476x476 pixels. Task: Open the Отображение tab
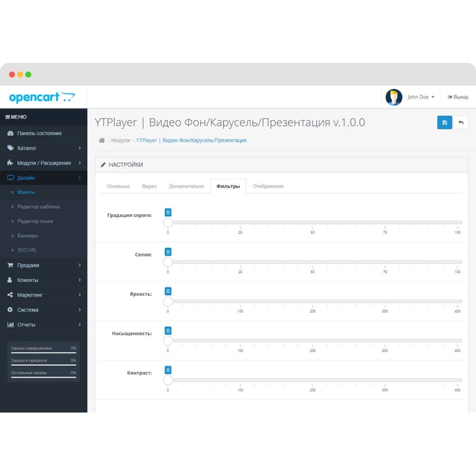pyautogui.click(x=268, y=186)
